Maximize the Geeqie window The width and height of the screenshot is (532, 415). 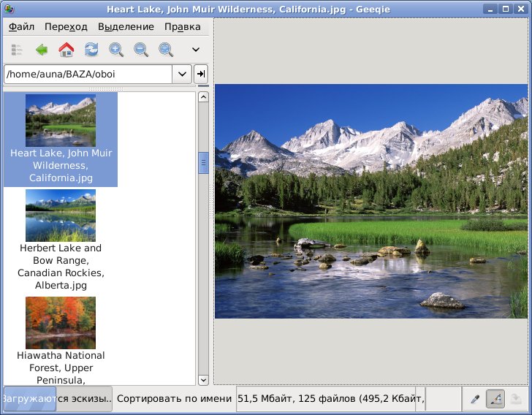[x=506, y=9]
